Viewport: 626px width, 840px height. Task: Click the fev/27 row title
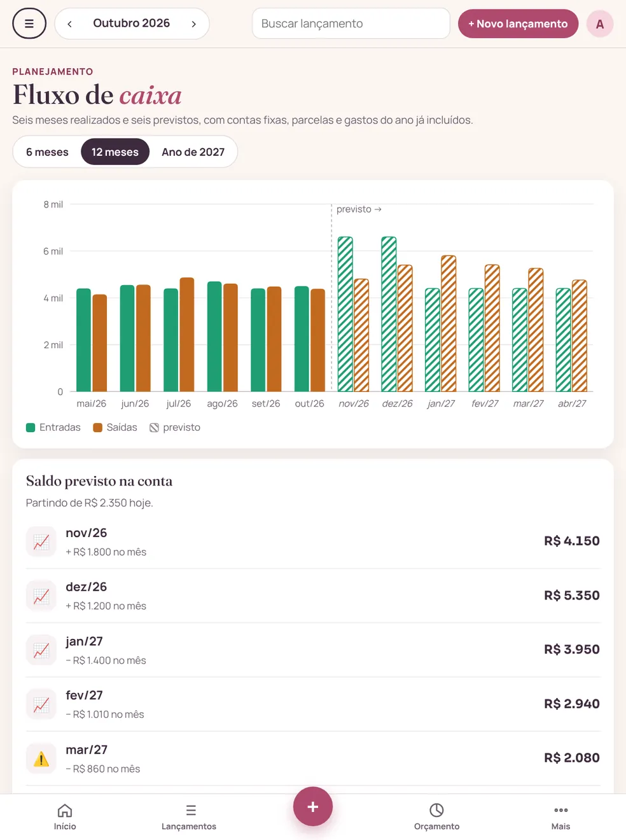[x=84, y=696]
